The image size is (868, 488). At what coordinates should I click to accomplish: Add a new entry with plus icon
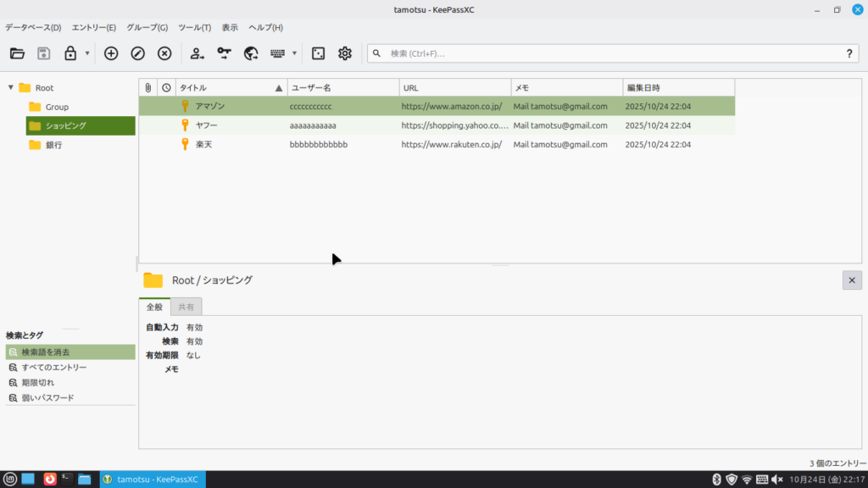click(x=111, y=53)
